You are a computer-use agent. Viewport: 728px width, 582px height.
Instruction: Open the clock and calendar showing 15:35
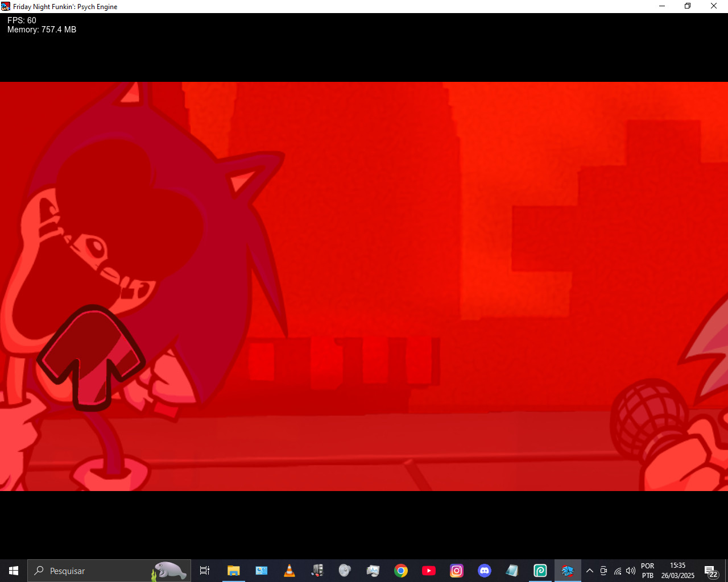click(677, 571)
